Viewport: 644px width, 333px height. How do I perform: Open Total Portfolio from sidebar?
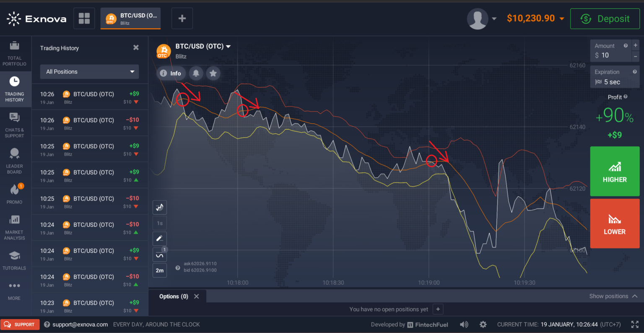tap(15, 54)
